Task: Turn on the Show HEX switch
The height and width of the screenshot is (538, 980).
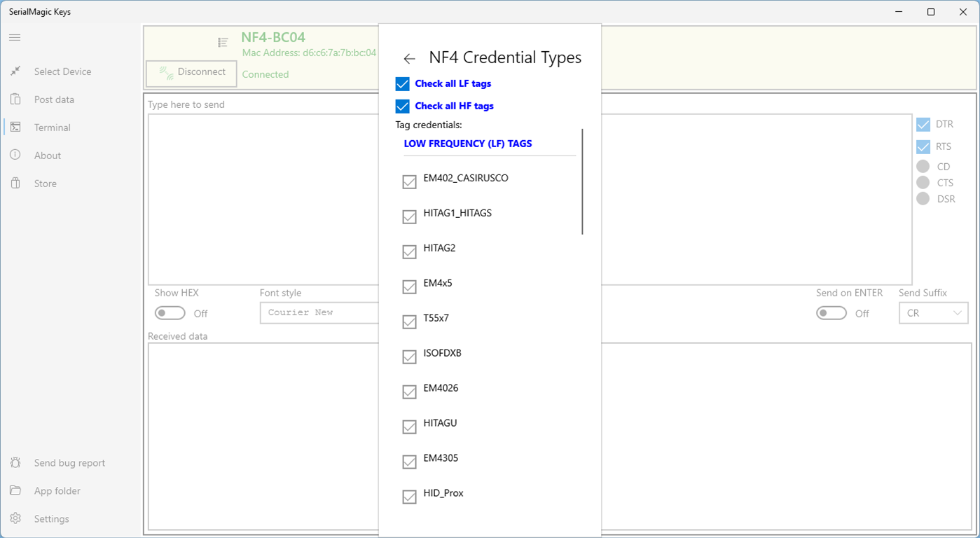Action: [170, 313]
